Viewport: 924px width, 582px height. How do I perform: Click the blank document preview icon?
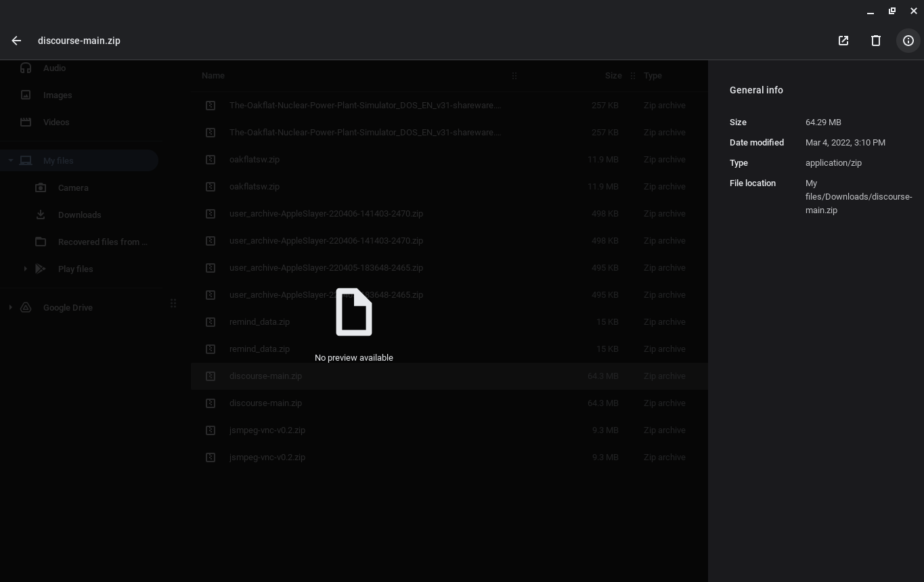pyautogui.click(x=354, y=312)
